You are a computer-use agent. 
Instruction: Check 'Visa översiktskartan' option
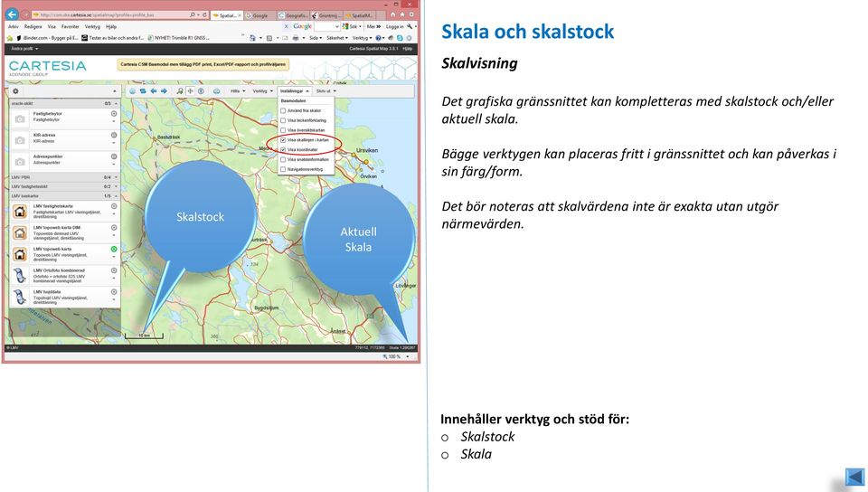(283, 130)
